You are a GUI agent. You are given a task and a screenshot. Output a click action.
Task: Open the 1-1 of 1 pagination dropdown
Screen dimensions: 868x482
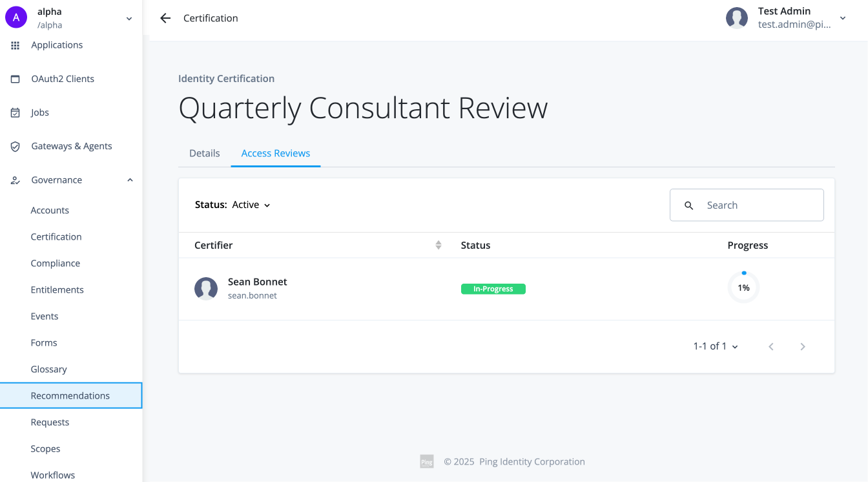(x=715, y=346)
